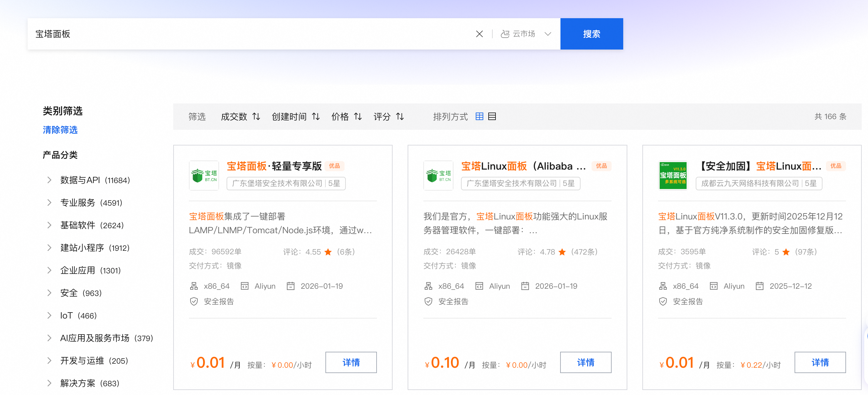Click 宝塔面板·轻量专享版 product logo
The image size is (868, 395).
coord(204,176)
